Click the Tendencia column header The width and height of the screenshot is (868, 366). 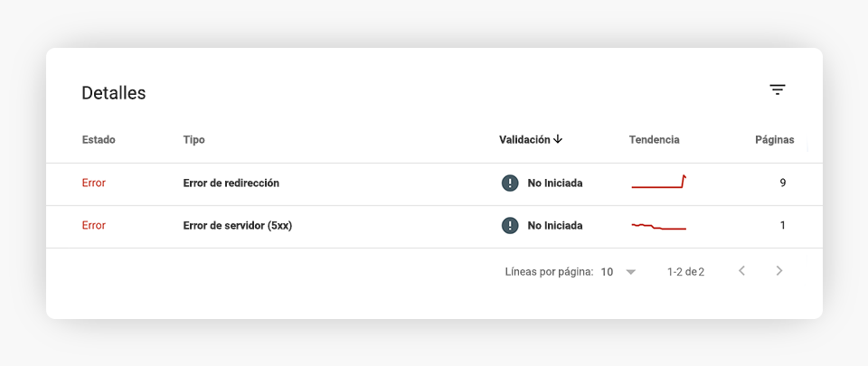pyautogui.click(x=655, y=140)
